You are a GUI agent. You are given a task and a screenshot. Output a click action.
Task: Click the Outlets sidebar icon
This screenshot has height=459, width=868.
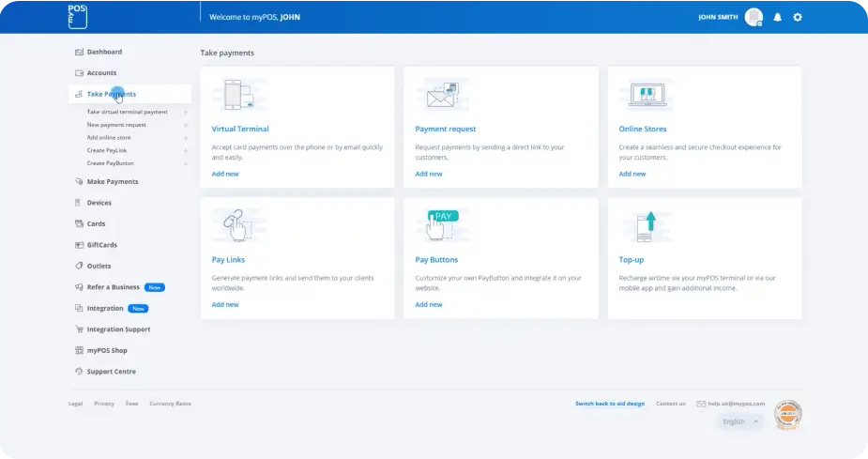tap(79, 266)
